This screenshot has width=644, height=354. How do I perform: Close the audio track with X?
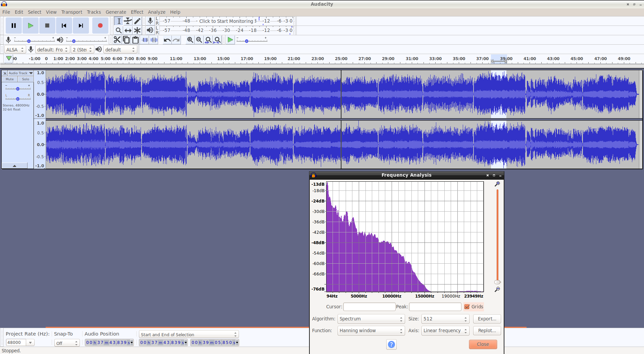(x=5, y=73)
